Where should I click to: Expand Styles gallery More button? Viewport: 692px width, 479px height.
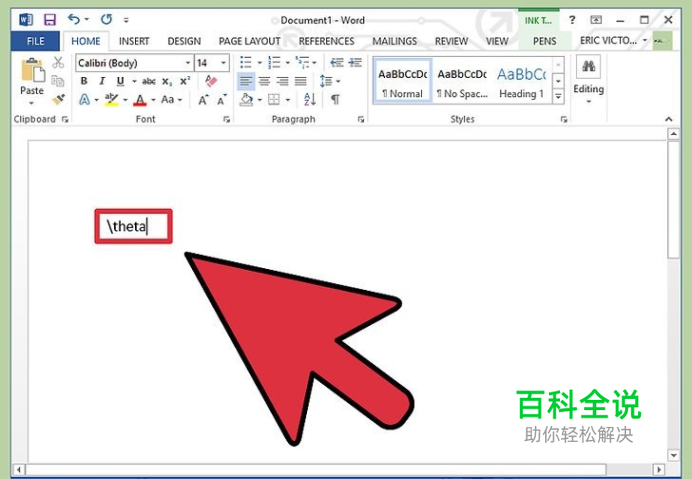[558, 96]
